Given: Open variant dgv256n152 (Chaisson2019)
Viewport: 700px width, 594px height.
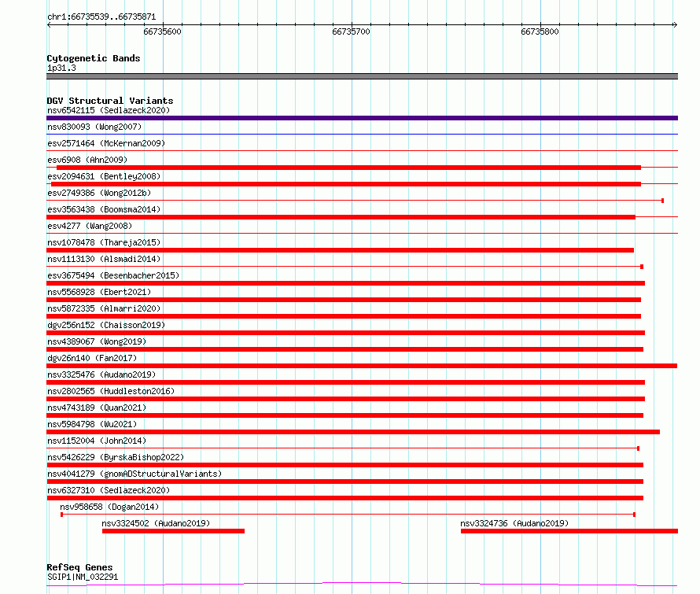Looking at the screenshot, I should click(x=106, y=325).
